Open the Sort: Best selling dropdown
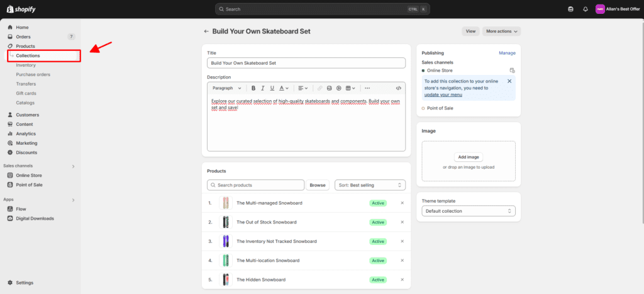This screenshot has height=294, width=644. click(x=370, y=185)
